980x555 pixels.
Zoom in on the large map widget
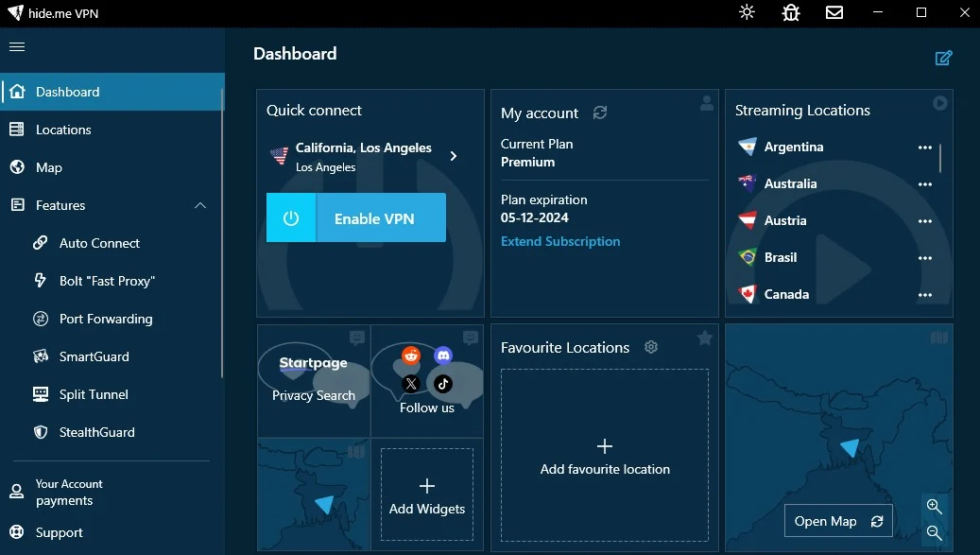[x=935, y=506]
